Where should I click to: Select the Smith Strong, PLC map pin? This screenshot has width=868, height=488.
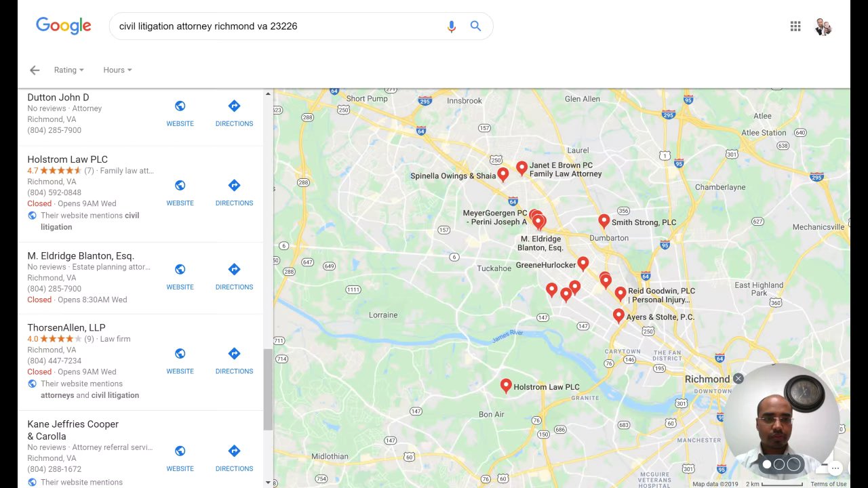(604, 221)
